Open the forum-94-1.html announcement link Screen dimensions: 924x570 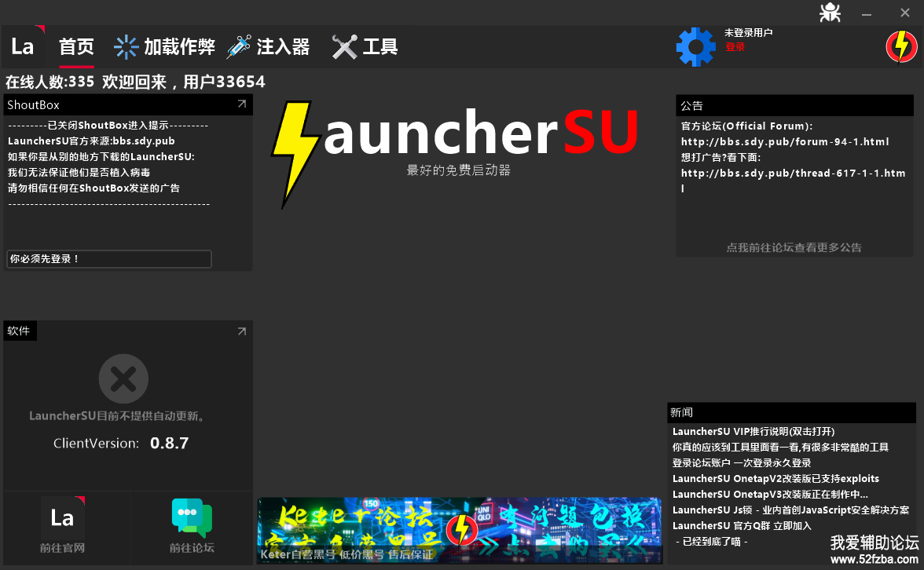785,142
